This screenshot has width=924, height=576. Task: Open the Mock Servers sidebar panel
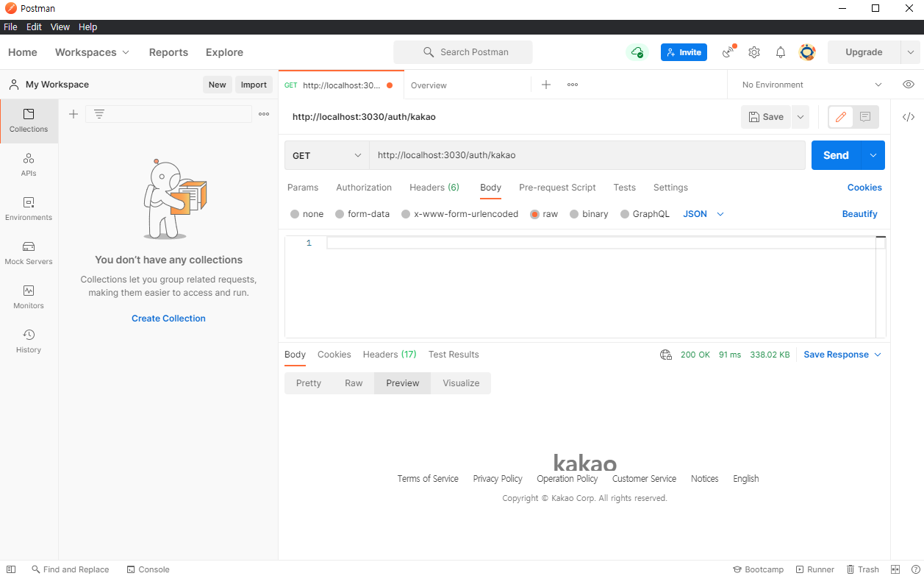coord(29,254)
